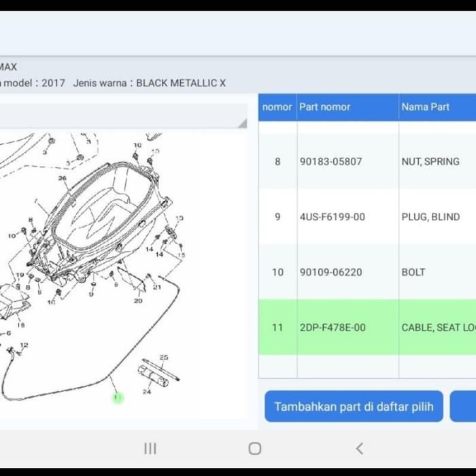Tap the Android home button icon
The width and height of the screenshot is (476, 476).
click(x=255, y=448)
